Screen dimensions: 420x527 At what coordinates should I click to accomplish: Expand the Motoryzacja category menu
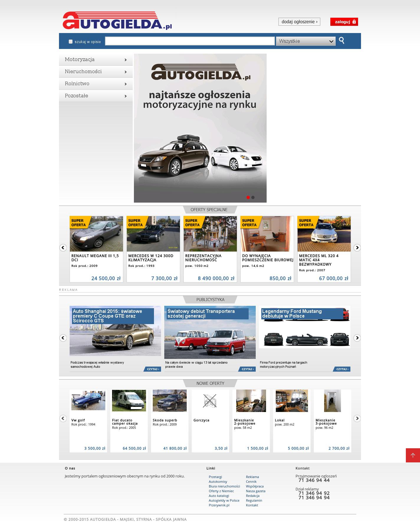(96, 60)
